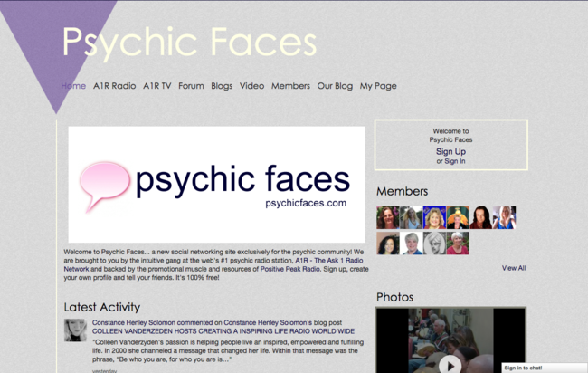588x373 pixels.
Task: Open COLLEEN VANDERZEDEN HOSTS blog post link
Action: [223, 331]
